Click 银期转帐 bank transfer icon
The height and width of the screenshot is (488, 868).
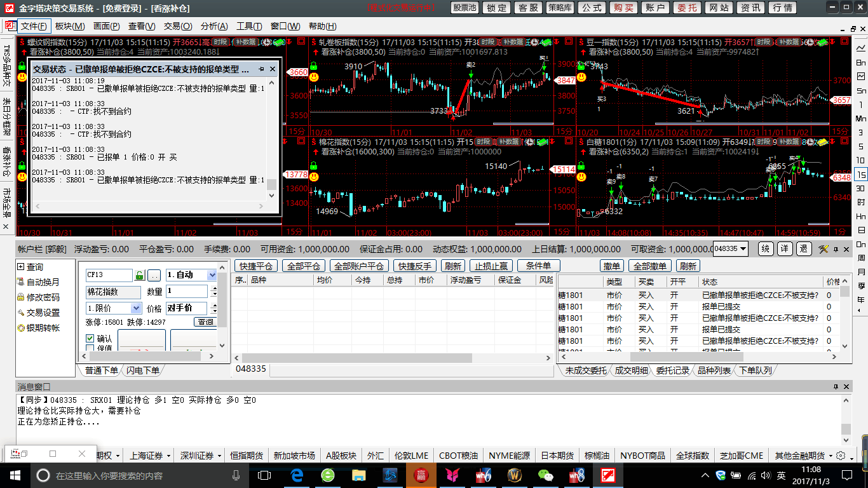click(21, 328)
